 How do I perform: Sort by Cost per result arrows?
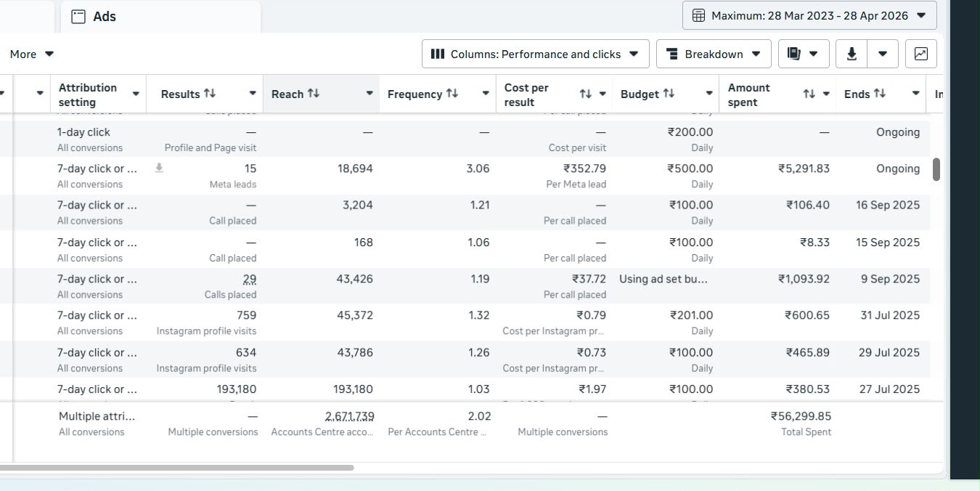586,94
